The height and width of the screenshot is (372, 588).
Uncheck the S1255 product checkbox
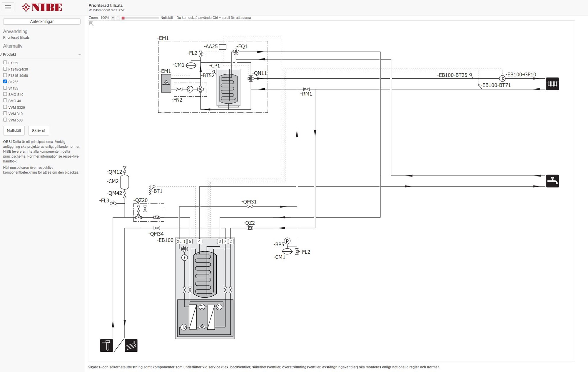(5, 82)
